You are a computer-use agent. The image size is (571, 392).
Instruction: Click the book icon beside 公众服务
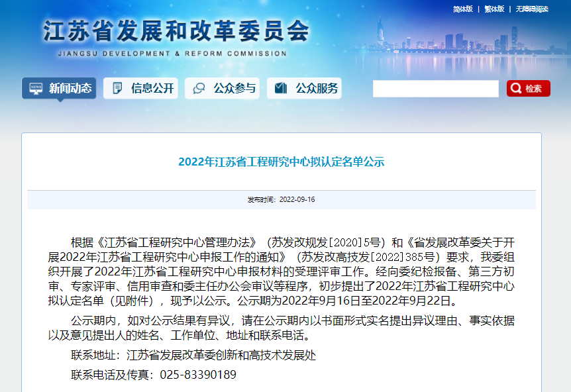point(281,88)
